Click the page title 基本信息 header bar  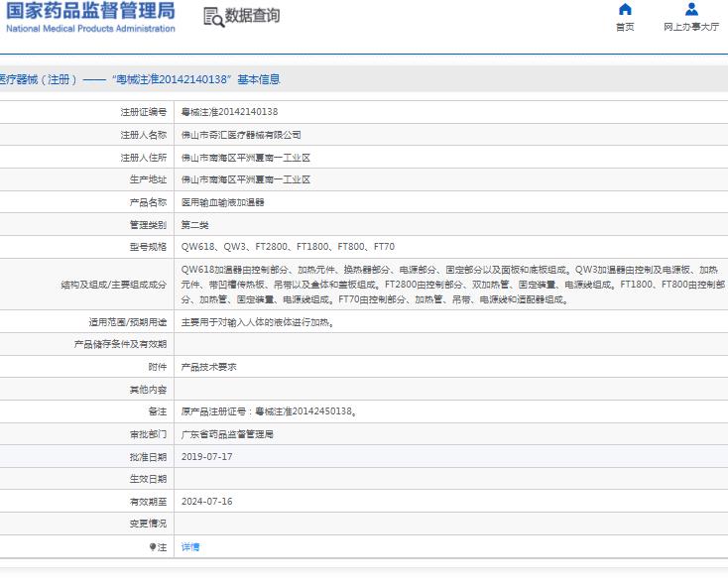coord(139,79)
